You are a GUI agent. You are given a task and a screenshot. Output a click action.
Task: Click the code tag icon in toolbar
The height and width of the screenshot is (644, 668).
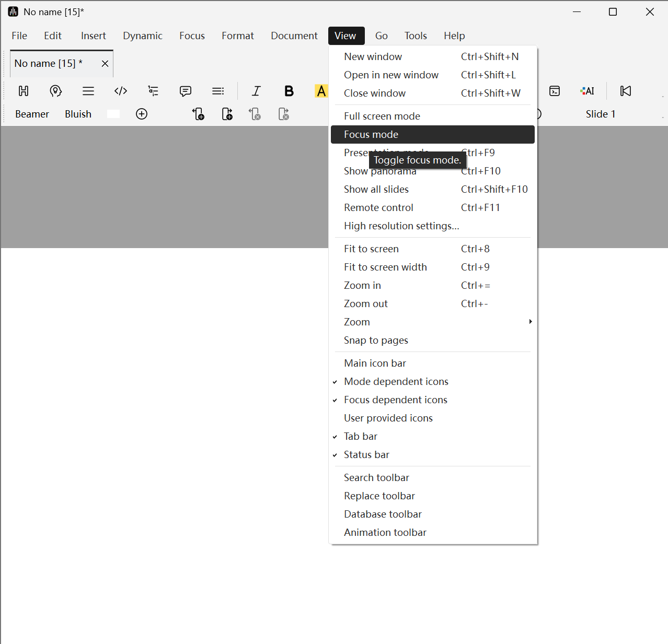click(x=121, y=91)
